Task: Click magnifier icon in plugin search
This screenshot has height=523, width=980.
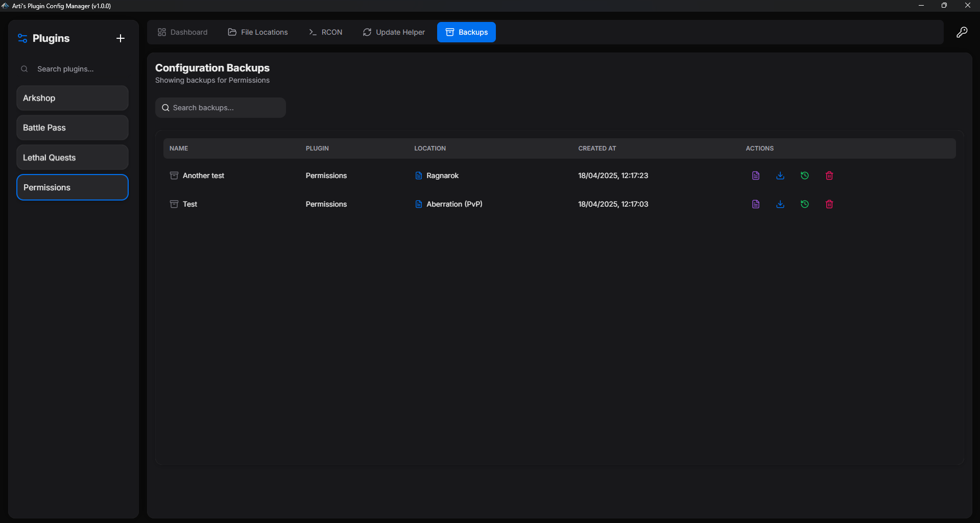Action: pyautogui.click(x=24, y=69)
